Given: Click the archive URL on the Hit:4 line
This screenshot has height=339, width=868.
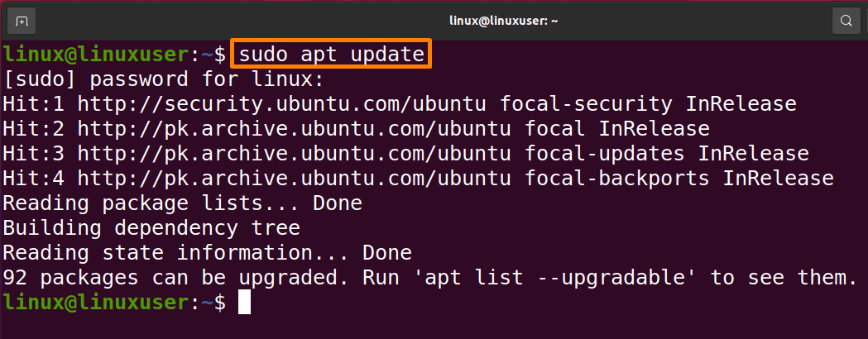Looking at the screenshot, I should pyautogui.click(x=294, y=179).
